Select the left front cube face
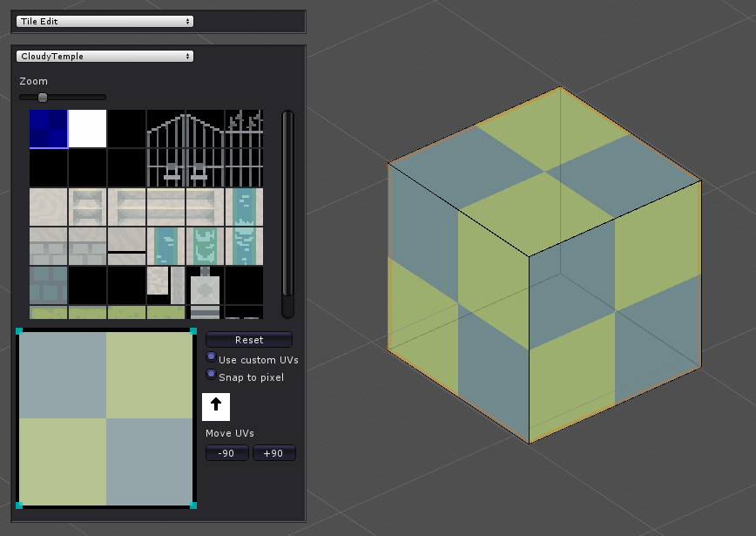This screenshot has height=536, width=756. [458, 303]
